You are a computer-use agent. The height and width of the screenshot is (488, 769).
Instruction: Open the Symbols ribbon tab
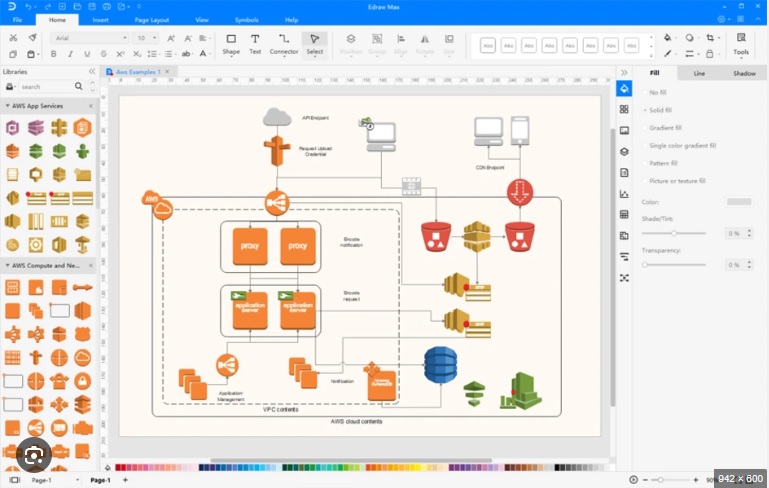(246, 20)
